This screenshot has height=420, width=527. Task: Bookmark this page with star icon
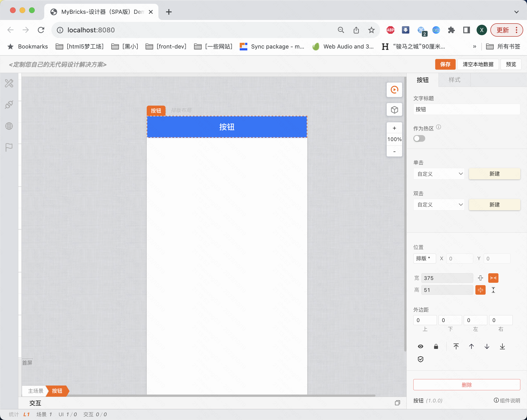371,30
